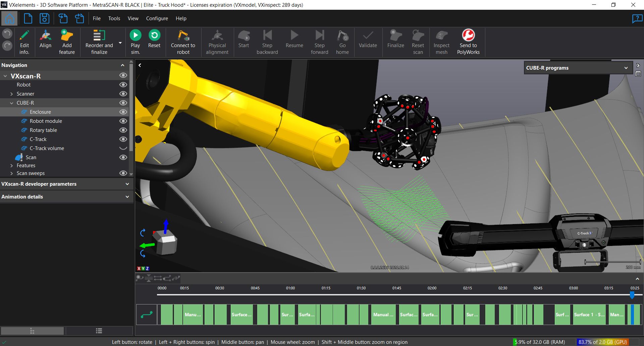This screenshot has height=346, width=644.
Task: Click the trajectory path button in timeline
Action: coord(147,315)
